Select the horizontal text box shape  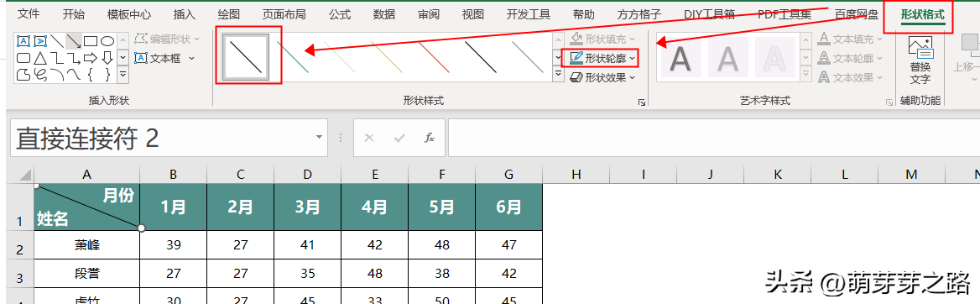point(23,41)
